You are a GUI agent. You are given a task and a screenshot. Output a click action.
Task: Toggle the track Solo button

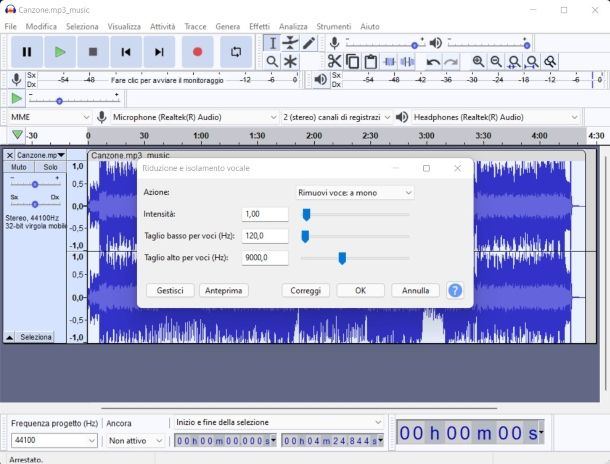click(50, 167)
